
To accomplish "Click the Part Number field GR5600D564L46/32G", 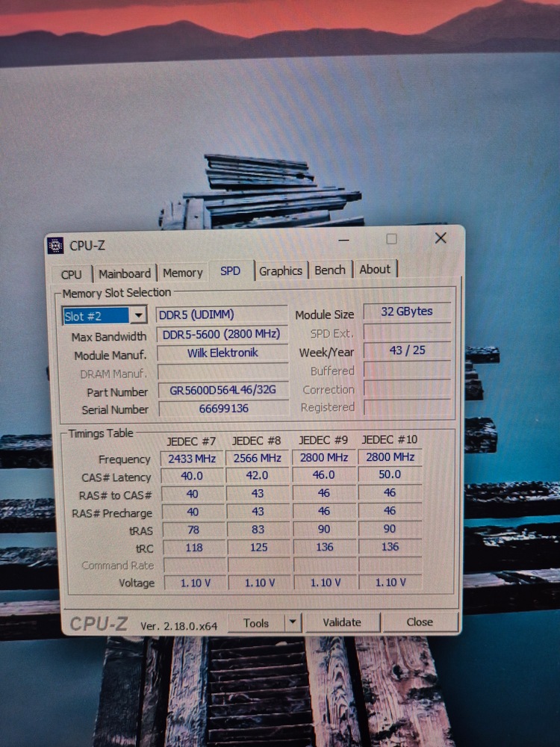I will point(223,390).
